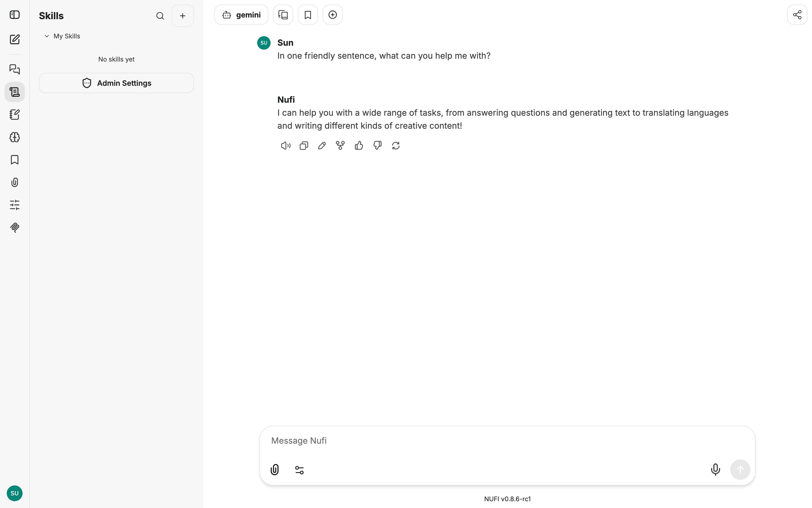The width and height of the screenshot is (812, 508).
Task: Fork the conversation from this message
Action: (x=340, y=145)
